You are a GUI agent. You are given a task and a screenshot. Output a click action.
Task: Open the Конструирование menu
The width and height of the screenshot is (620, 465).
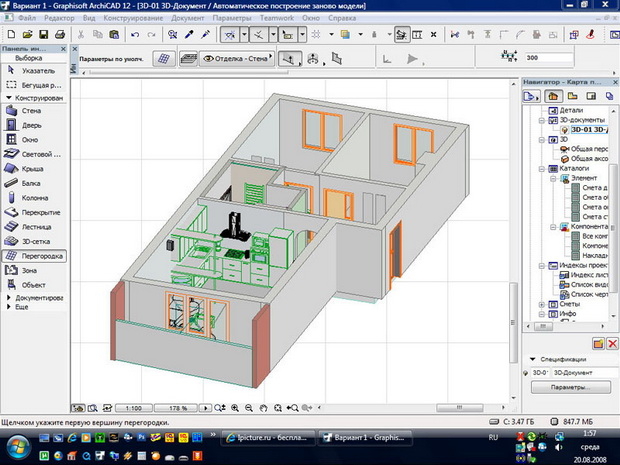point(133,18)
